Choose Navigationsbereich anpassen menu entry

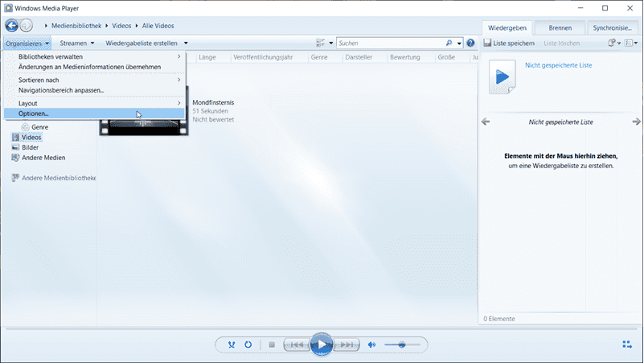pyautogui.click(x=94, y=90)
